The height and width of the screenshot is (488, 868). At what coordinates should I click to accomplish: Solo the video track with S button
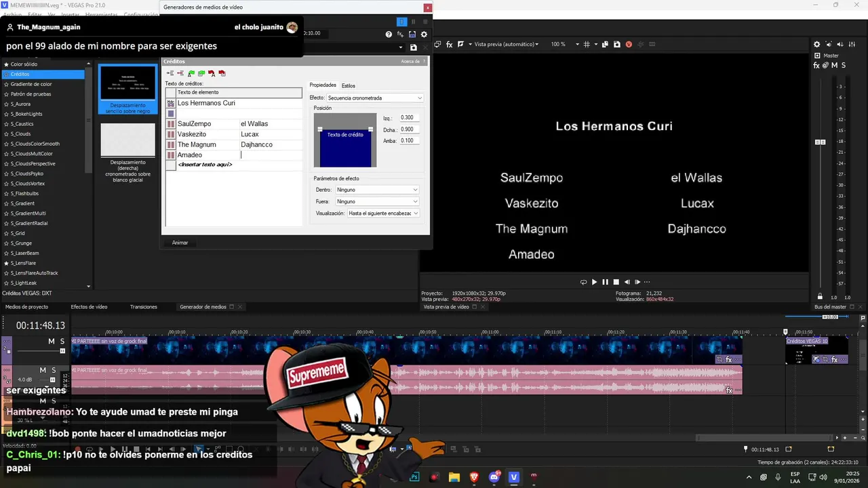coord(62,342)
